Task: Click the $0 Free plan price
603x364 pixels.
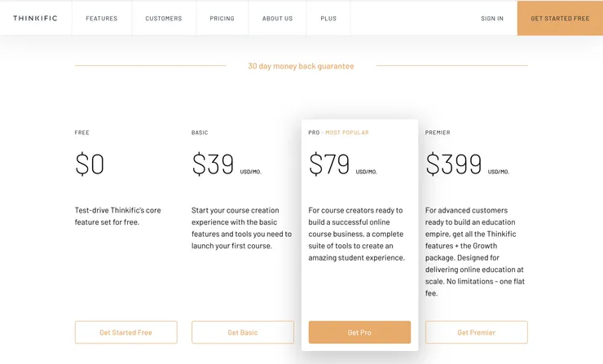Action: (x=90, y=164)
